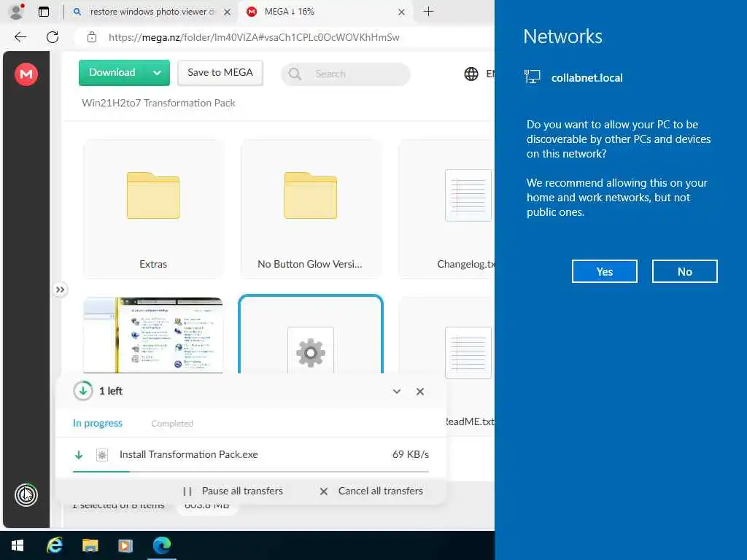The height and width of the screenshot is (560, 747).
Task: Go back in the browser
Action: [20, 37]
